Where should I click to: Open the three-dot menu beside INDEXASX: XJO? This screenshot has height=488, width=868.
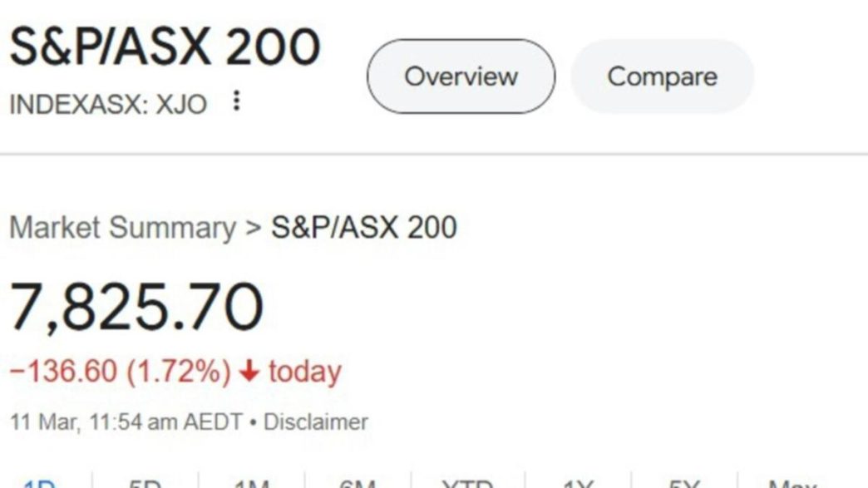pos(236,101)
